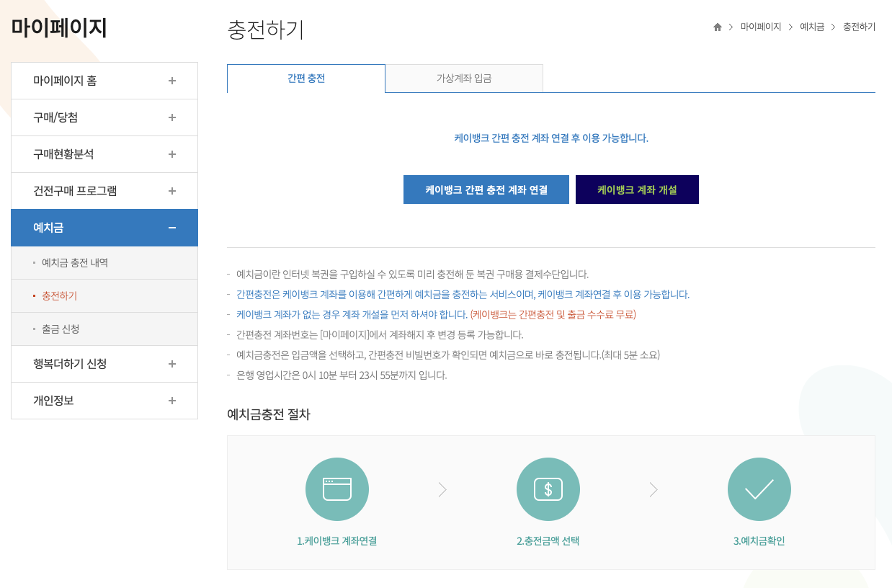Click 3.예치금확인 step label
The image size is (892, 588).
pos(759,541)
